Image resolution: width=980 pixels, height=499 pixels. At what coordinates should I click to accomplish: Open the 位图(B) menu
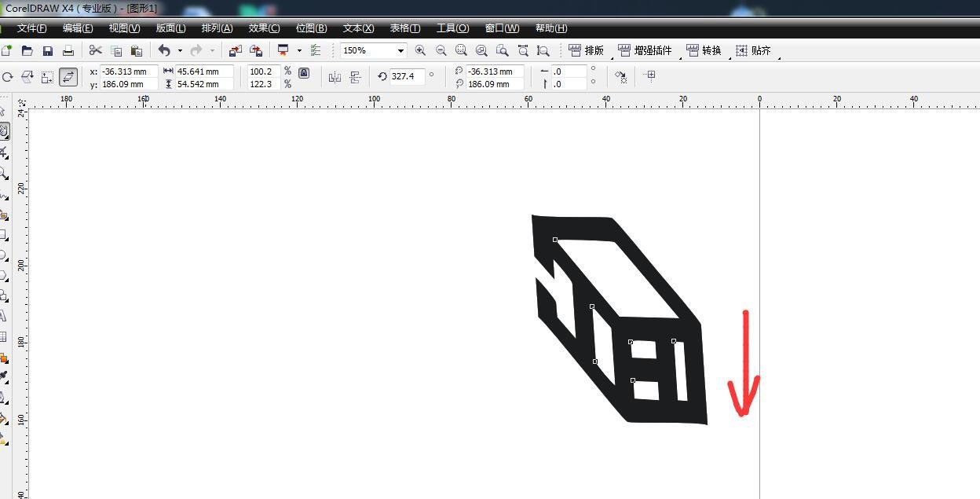[x=311, y=28]
